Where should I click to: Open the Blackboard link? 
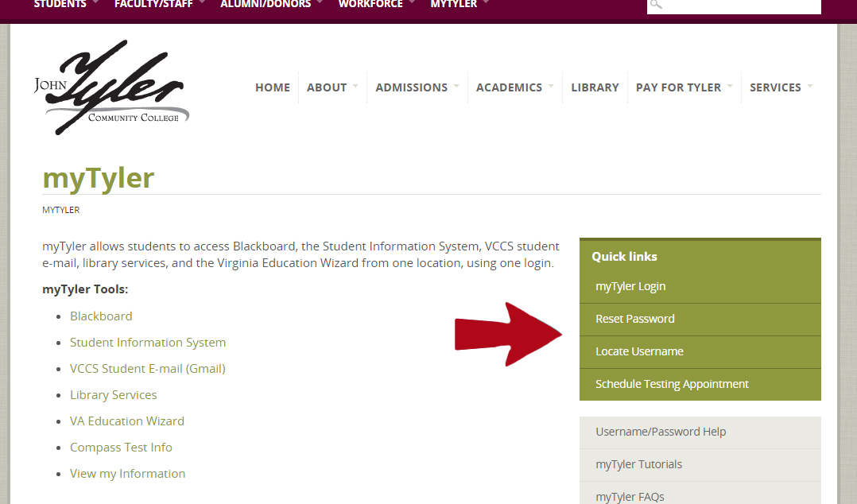101,316
